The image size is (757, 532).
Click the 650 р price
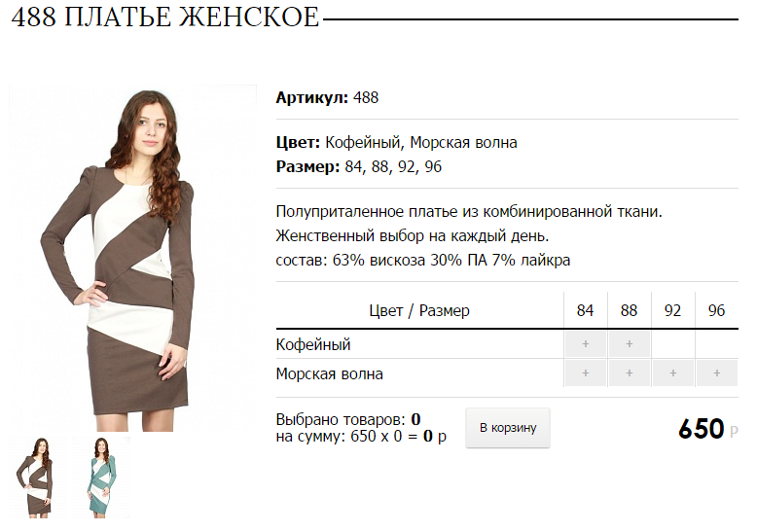coord(707,429)
